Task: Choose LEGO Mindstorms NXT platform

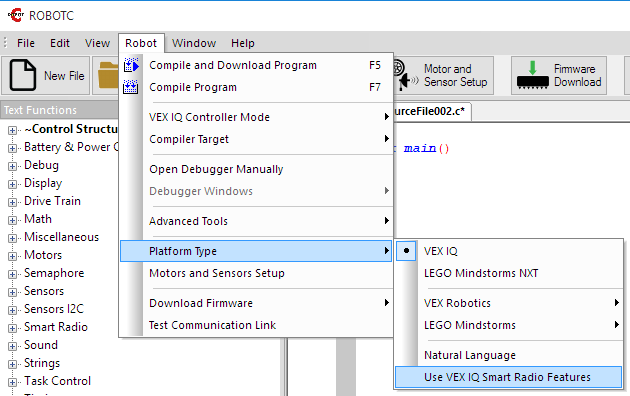Action: 509,273
